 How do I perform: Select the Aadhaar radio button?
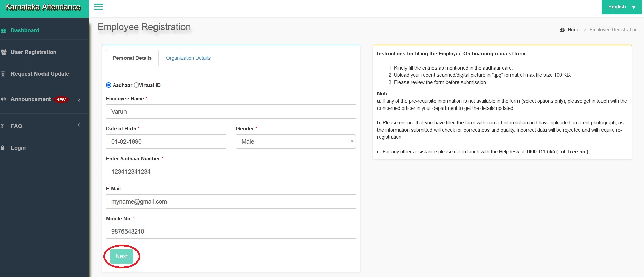click(x=109, y=85)
